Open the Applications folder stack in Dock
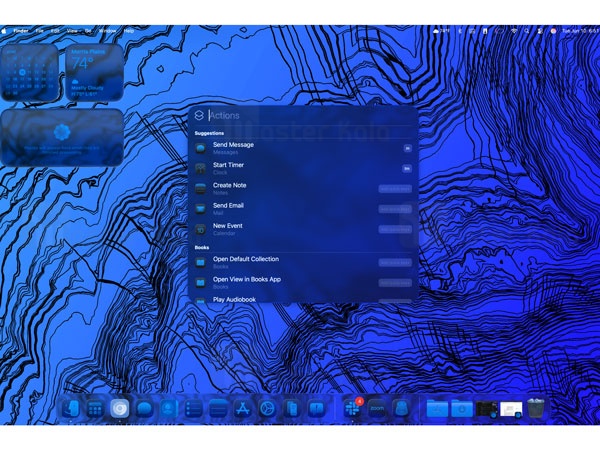Screen dimensions: 600x450 pos(437,408)
